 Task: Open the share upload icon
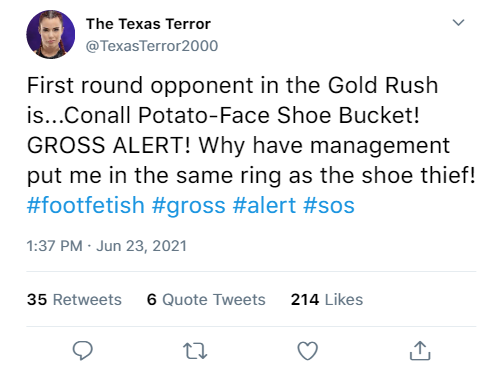point(420,351)
